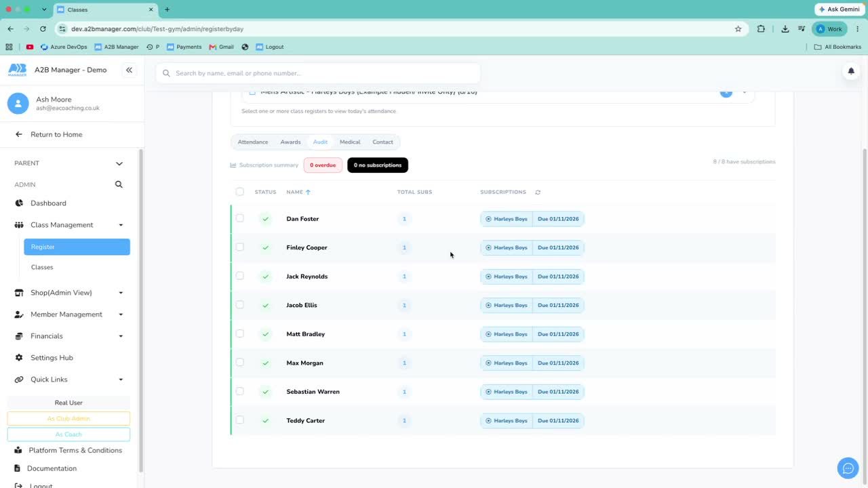Viewport: 868px width, 488px height.
Task: Expand the Financials menu
Action: (68, 336)
